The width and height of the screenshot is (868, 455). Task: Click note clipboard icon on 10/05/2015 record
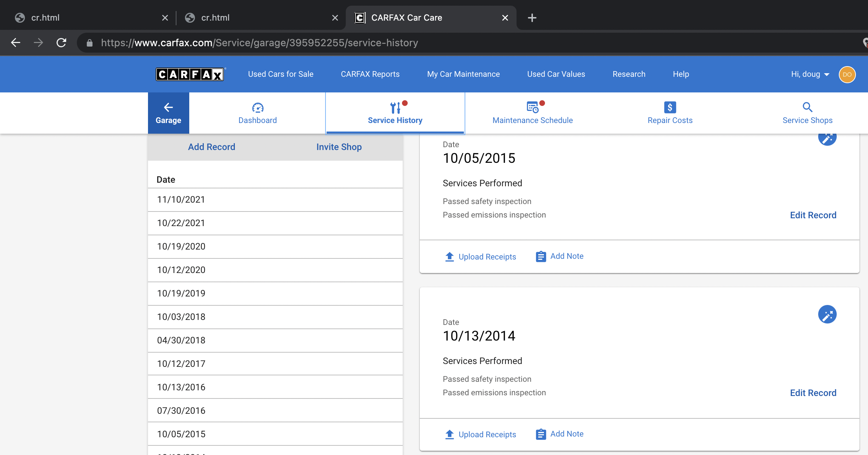click(541, 256)
